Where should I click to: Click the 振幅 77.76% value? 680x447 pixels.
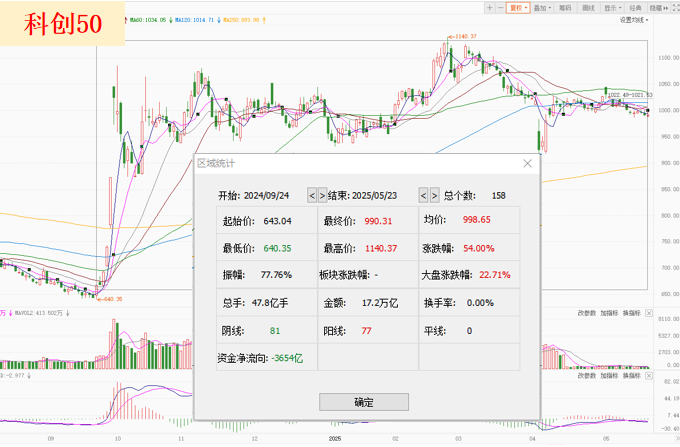click(x=276, y=275)
